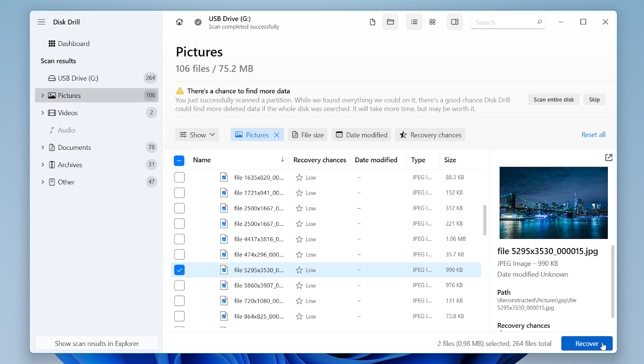
Task: Click the home icon in toolbar
Action: coord(180,22)
